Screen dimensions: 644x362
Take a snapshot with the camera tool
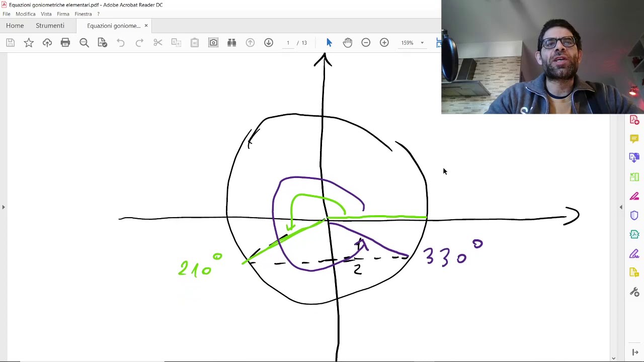[213, 43]
